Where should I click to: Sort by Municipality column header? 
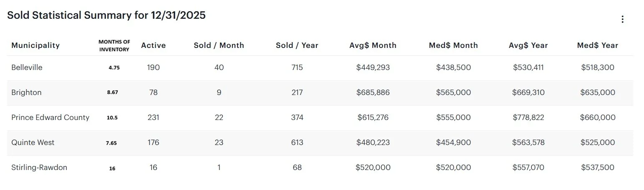point(35,45)
